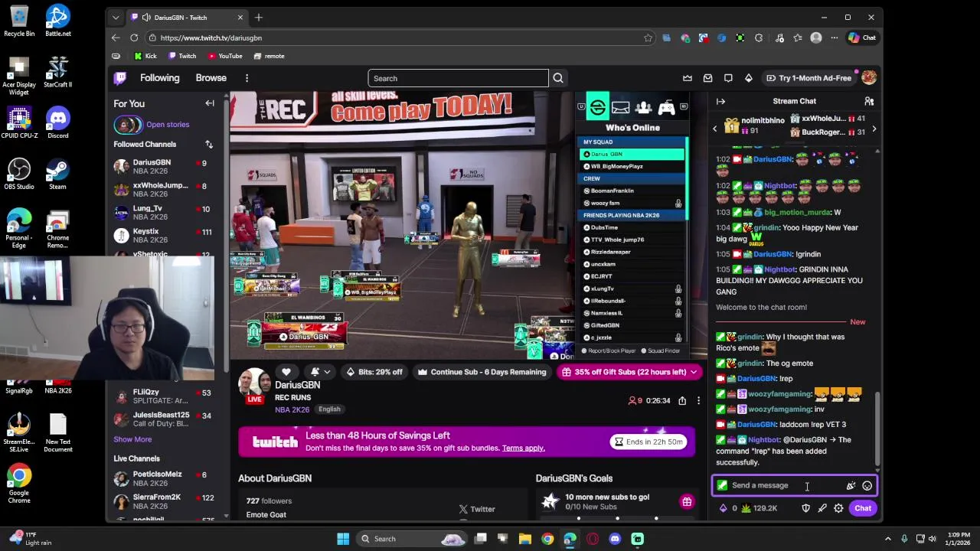980x551 pixels.
Task: Switch to the Browse tab
Action: [211, 78]
